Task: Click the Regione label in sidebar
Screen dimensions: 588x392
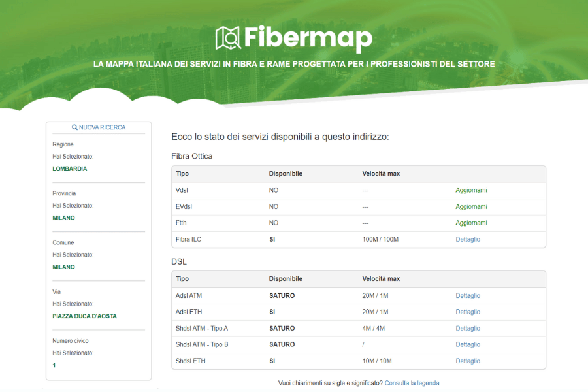Action: [63, 144]
